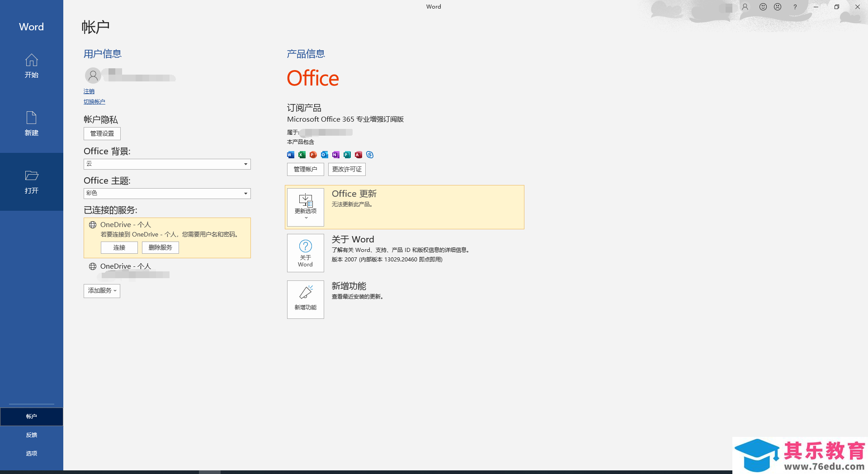
Task: Open the 更新选项 dropdown menu
Action: click(x=306, y=207)
